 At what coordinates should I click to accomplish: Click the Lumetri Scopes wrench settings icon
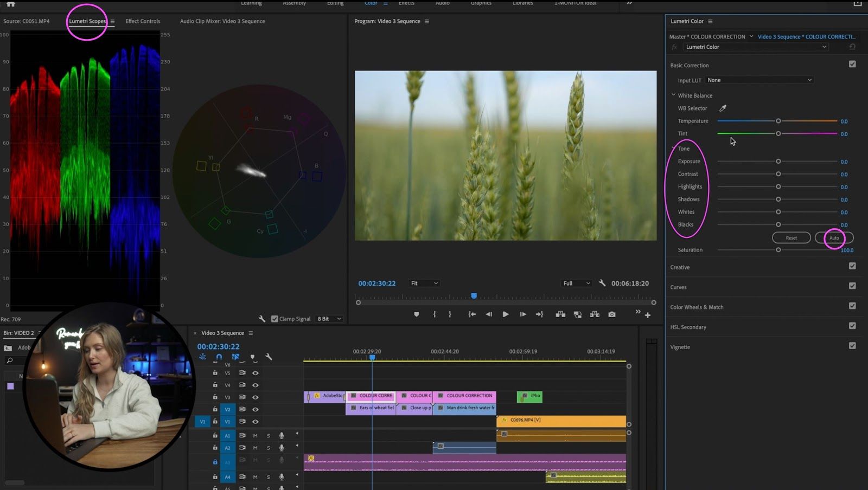pos(262,319)
